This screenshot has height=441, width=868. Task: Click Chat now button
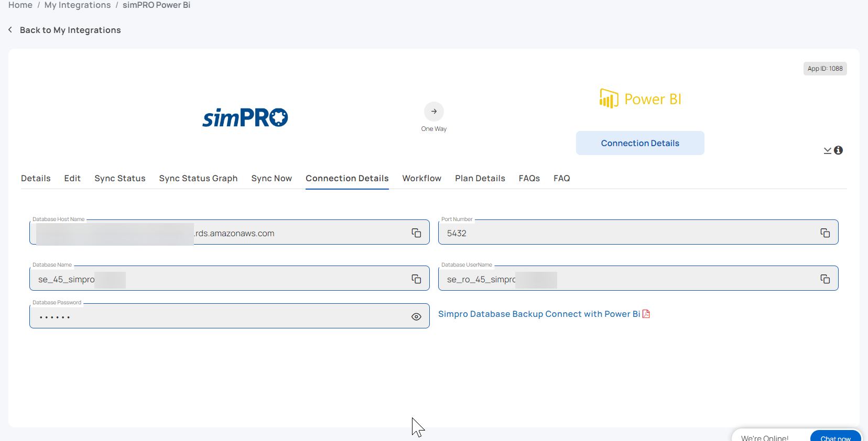pos(836,437)
